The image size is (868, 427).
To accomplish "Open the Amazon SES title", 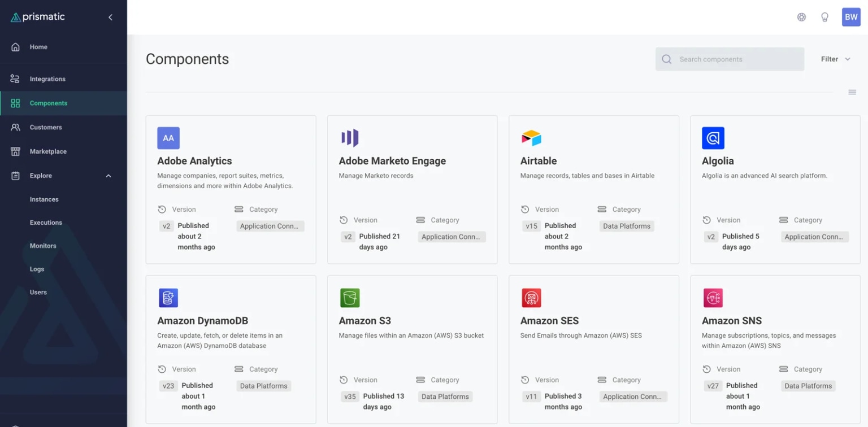I will [550, 321].
